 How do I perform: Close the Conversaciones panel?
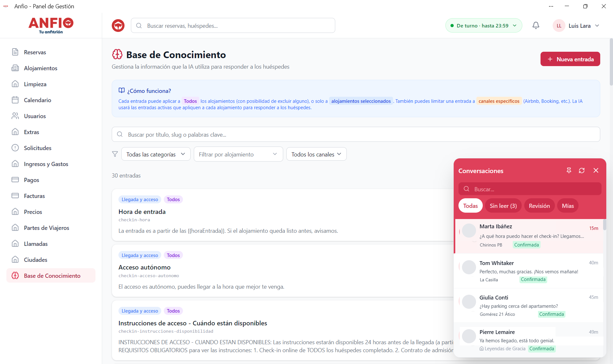(x=596, y=171)
